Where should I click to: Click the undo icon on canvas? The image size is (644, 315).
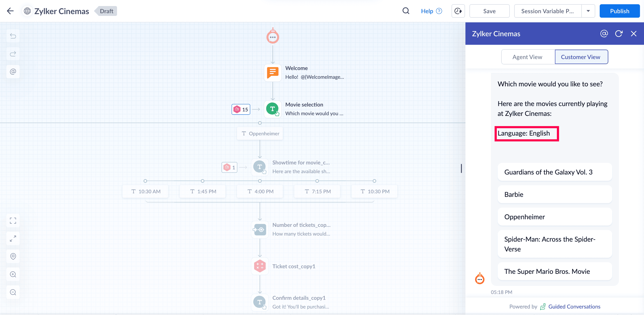coord(13,36)
